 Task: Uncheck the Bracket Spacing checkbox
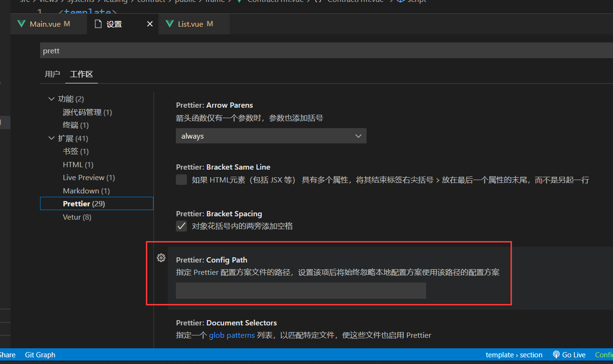[x=181, y=226]
